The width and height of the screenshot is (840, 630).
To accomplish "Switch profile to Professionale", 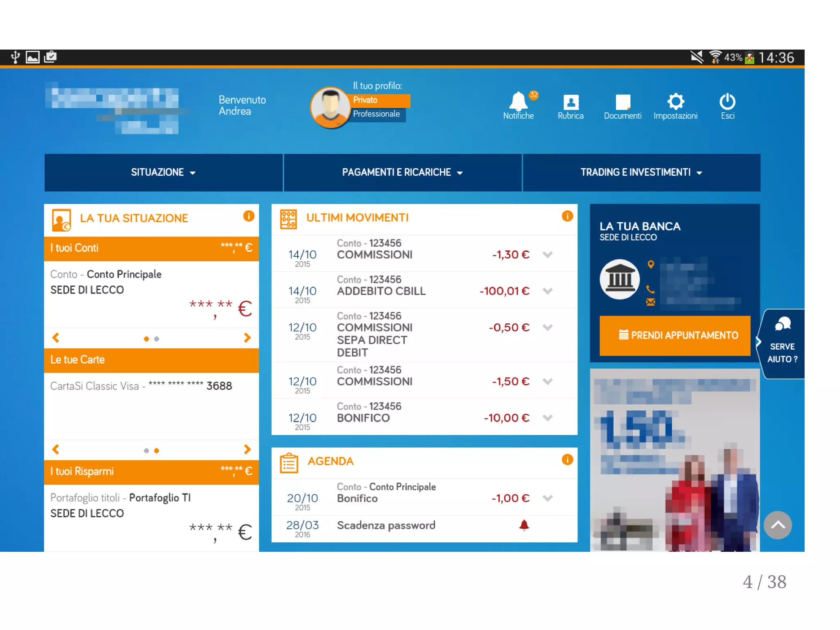I will 377,114.
